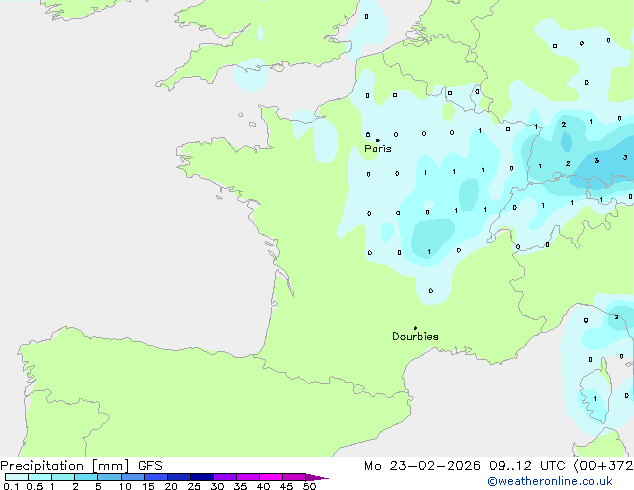The height and width of the screenshot is (490, 634).
Task: Click the Paris city label
Action: tap(378, 149)
